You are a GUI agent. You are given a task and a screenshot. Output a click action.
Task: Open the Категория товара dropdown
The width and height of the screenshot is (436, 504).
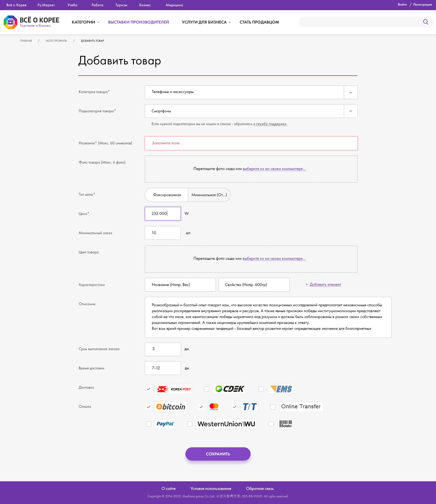(251, 92)
